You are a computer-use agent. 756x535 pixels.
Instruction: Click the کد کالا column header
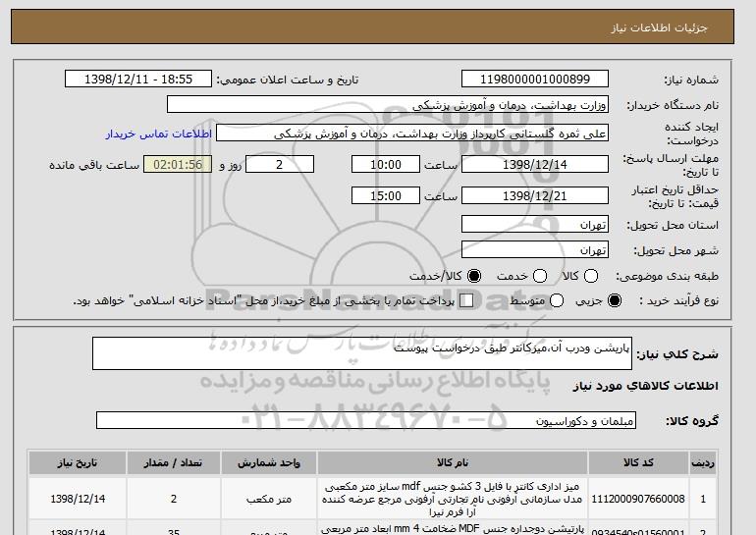click(638, 462)
